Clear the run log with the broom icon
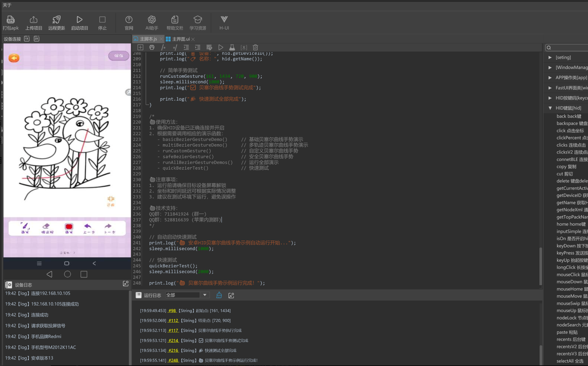This screenshot has height=366, width=588. point(219,295)
